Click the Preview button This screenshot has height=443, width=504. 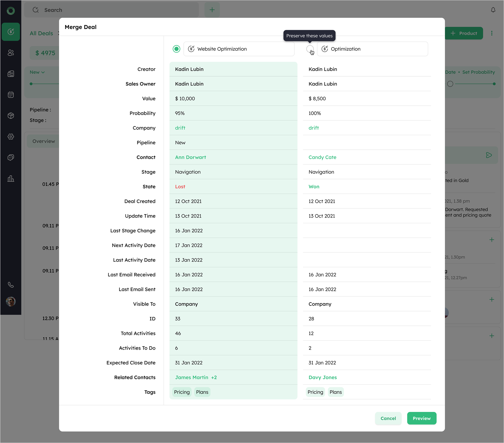pos(422,418)
